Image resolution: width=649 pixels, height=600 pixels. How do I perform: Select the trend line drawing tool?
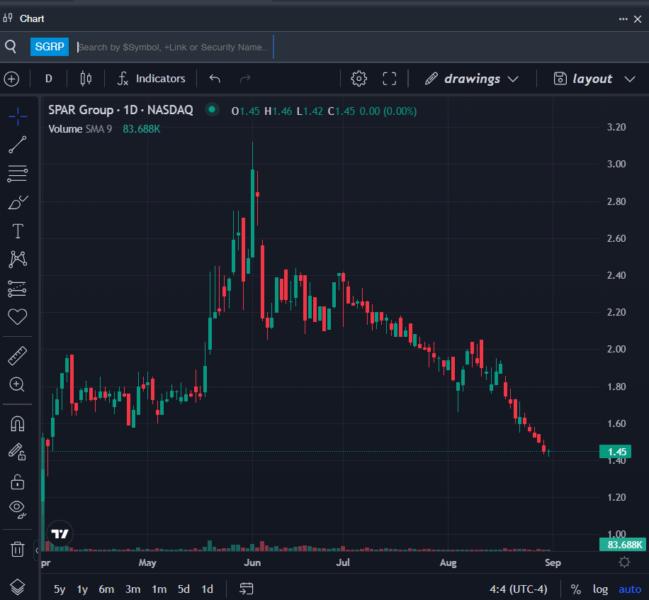(18, 145)
